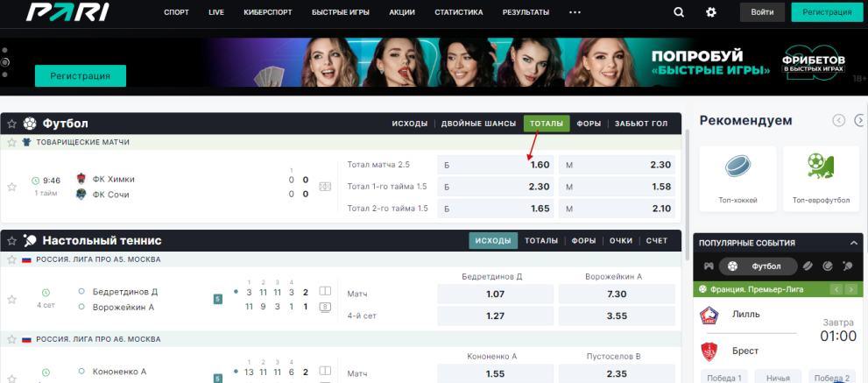Select second banner carousel dot
This screenshot has height=383, width=868.
(x=5, y=62)
